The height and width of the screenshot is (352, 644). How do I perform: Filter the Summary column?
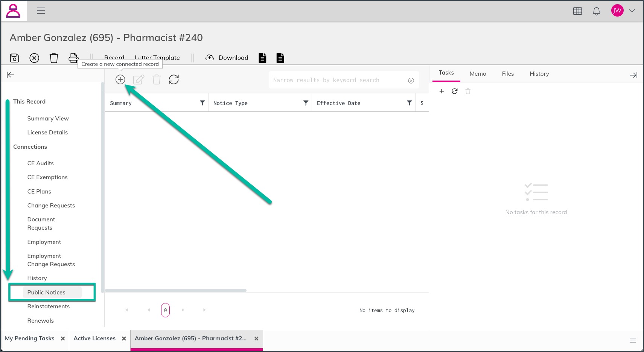coord(202,103)
